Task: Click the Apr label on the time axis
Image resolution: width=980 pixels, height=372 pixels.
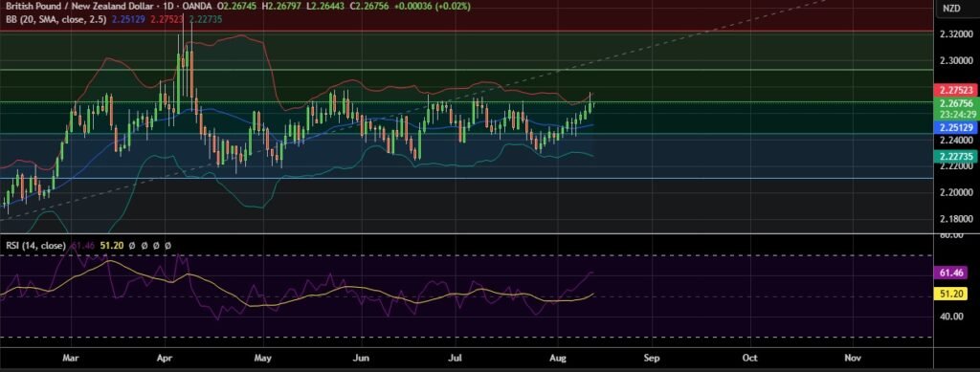Action: point(165,359)
